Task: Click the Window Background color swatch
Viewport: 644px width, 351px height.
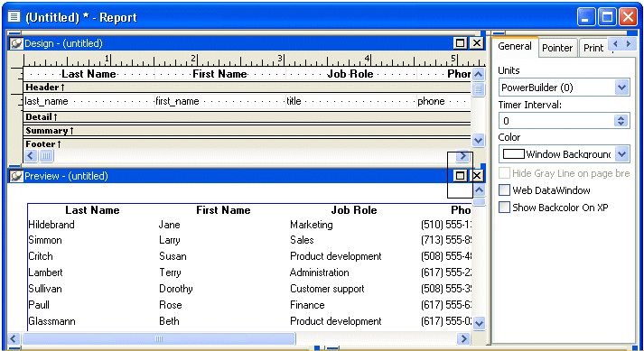Action: (513, 154)
